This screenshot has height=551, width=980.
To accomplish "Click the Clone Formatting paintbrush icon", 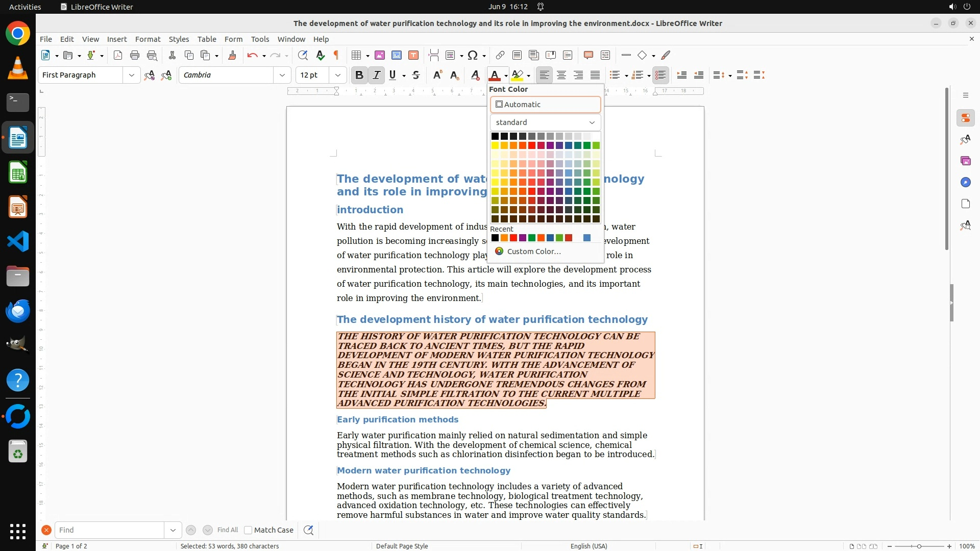I will (x=232, y=55).
